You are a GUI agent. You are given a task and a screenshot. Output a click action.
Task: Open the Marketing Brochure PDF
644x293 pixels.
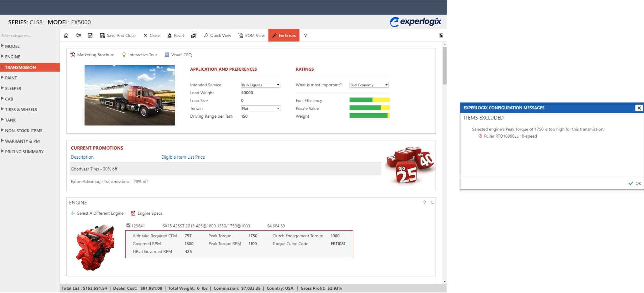click(92, 55)
